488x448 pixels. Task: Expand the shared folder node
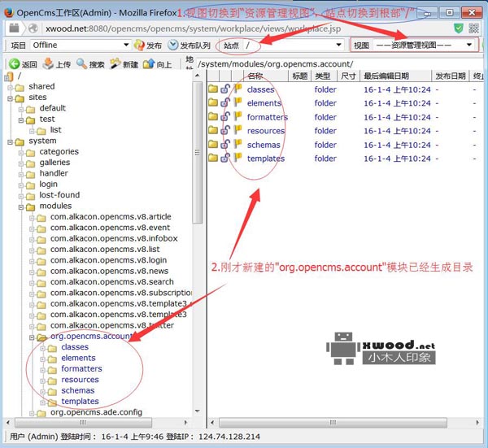(x=10, y=88)
